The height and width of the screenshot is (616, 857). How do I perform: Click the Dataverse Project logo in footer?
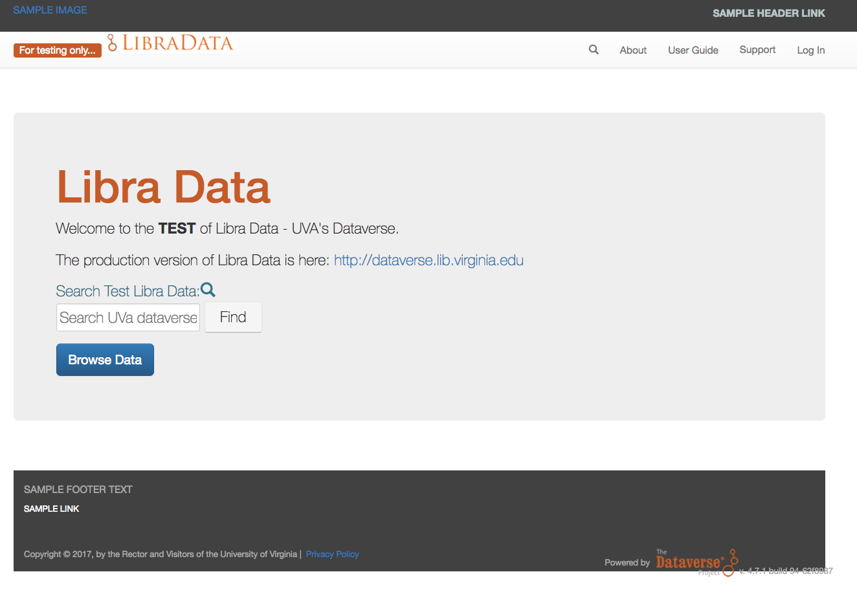[x=696, y=562]
